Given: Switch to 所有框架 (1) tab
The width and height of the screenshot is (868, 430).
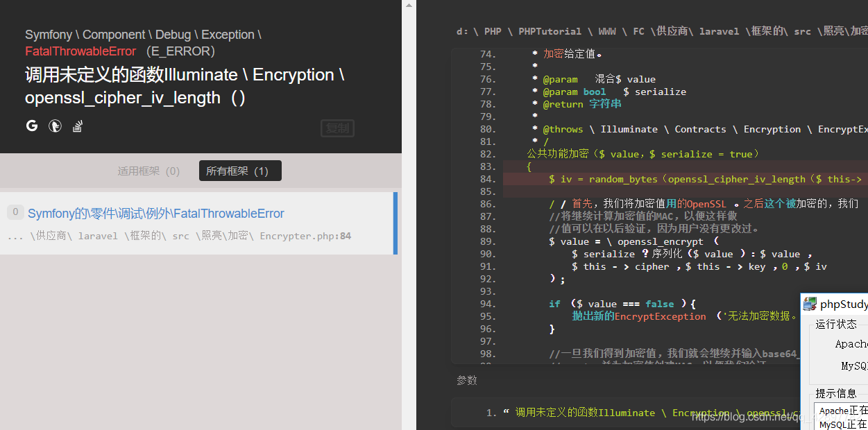Looking at the screenshot, I should [240, 171].
